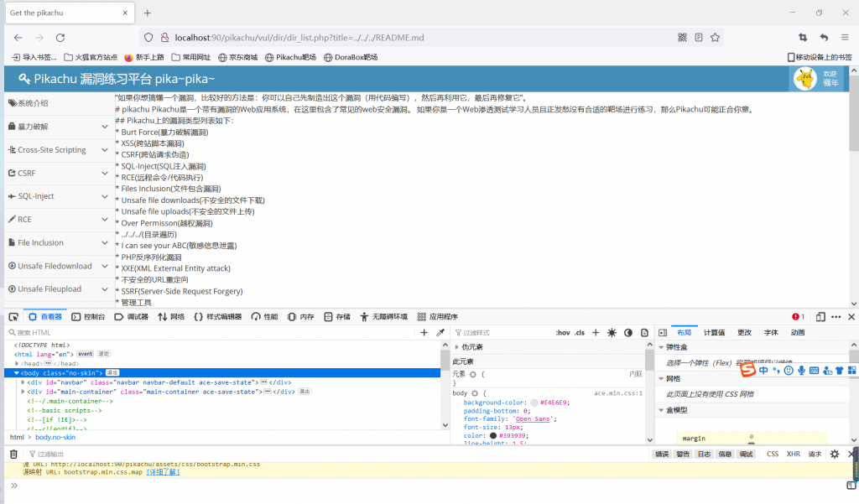859x504 pixels.
Task: Toggle :hov pseudo-class panel
Action: click(563, 333)
